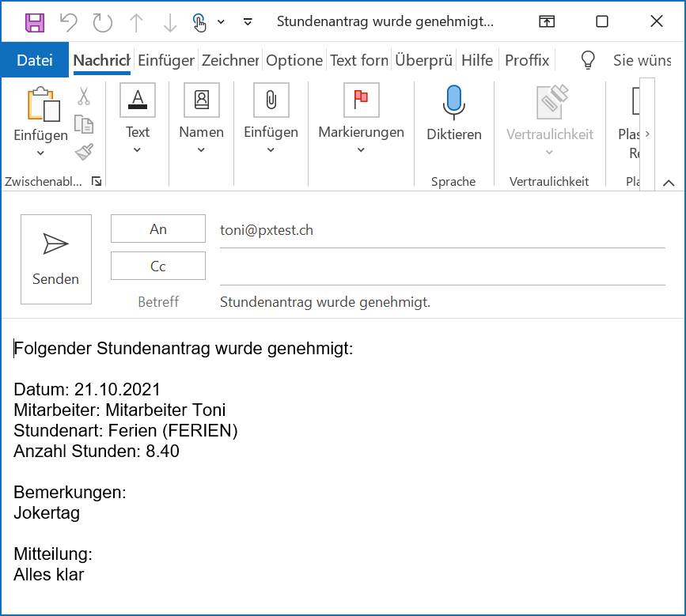Go to next item with down arrow
The width and height of the screenshot is (686, 616).
pos(170,22)
